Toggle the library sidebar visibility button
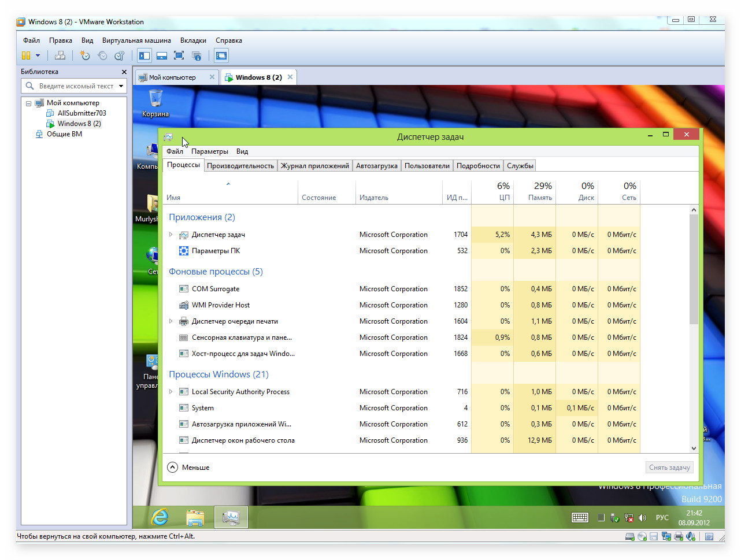The height and width of the screenshot is (560, 741). click(145, 55)
